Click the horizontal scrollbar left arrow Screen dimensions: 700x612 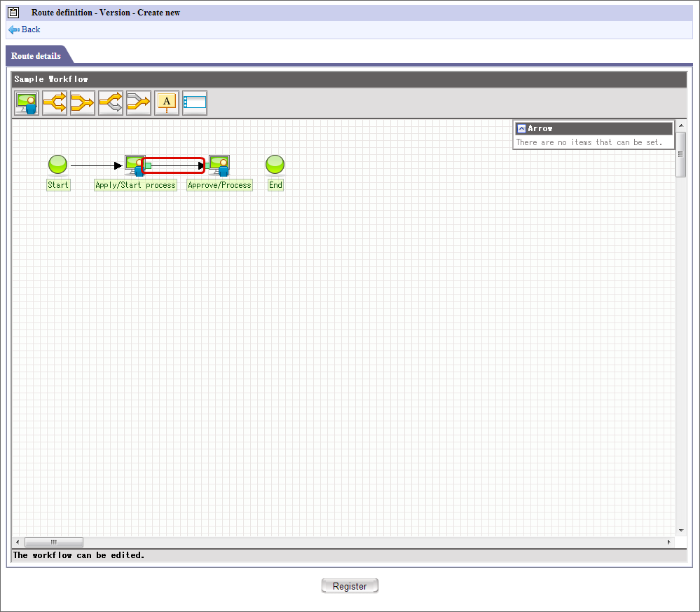click(x=18, y=542)
